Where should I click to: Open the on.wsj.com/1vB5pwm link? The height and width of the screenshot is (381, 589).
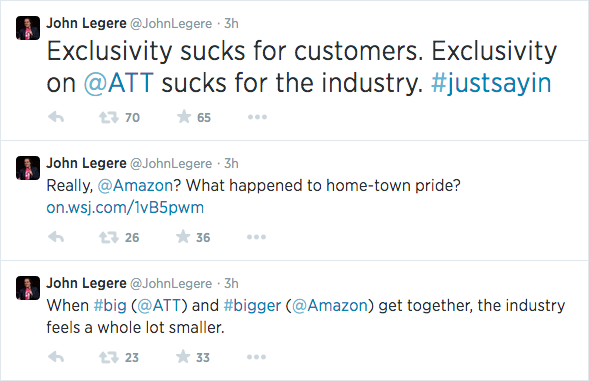point(125,208)
